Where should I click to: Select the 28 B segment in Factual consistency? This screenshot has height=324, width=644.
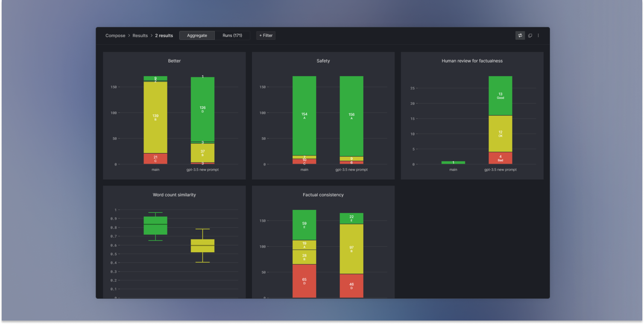pyautogui.click(x=304, y=257)
